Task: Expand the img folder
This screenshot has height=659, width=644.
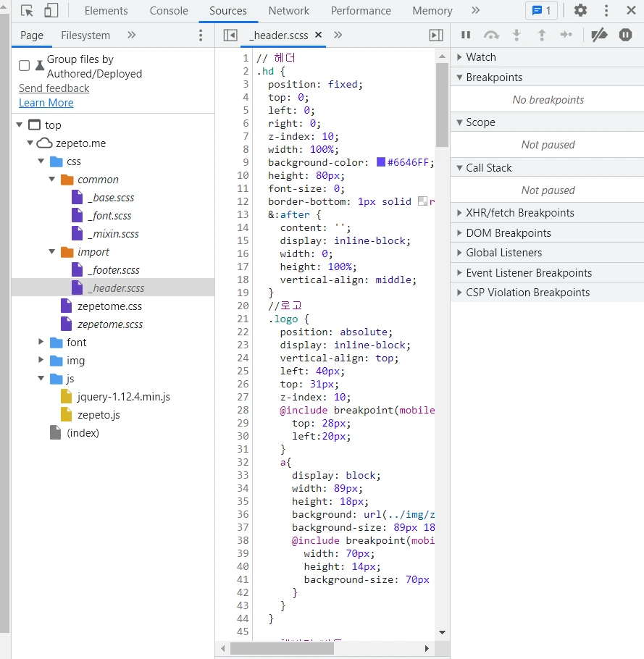Action: (x=41, y=360)
